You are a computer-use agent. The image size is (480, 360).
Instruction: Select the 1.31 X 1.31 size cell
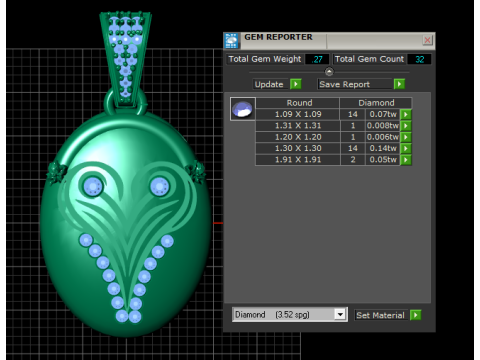298,126
